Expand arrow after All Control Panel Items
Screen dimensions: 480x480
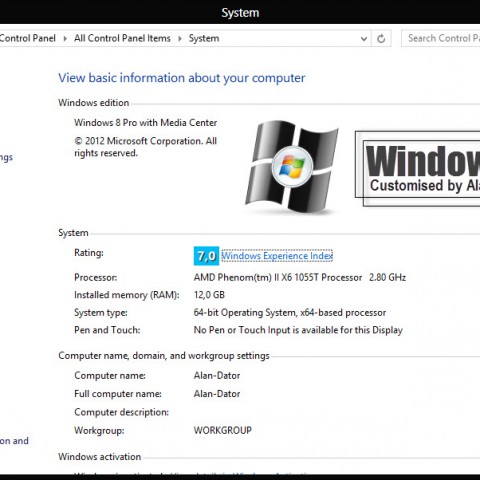(180, 39)
